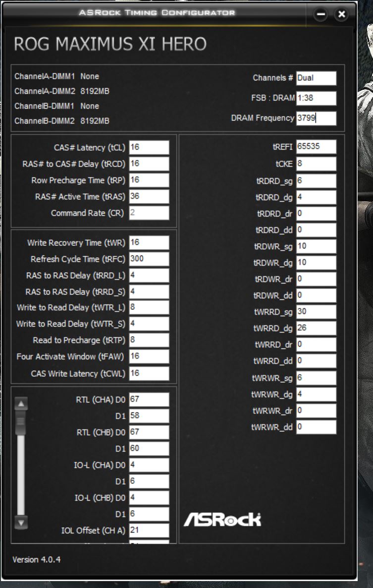
Task: Click the scroll down arrow in RTL panel
Action: (21, 523)
